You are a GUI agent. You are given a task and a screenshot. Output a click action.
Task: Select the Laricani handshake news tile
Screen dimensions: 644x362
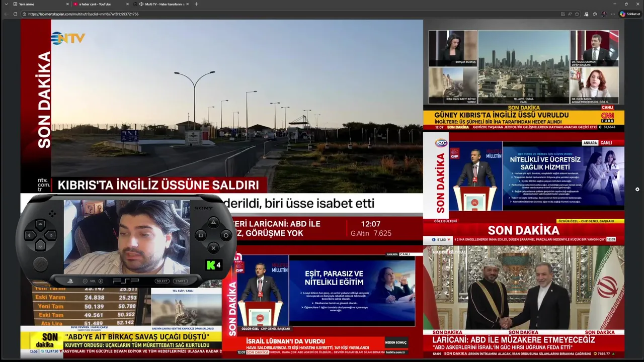[524, 302]
